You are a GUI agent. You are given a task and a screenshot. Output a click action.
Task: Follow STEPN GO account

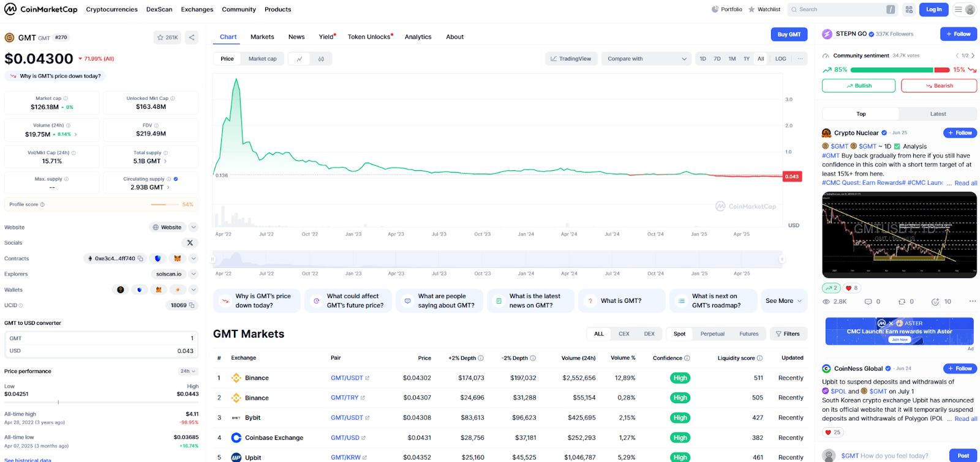click(959, 34)
